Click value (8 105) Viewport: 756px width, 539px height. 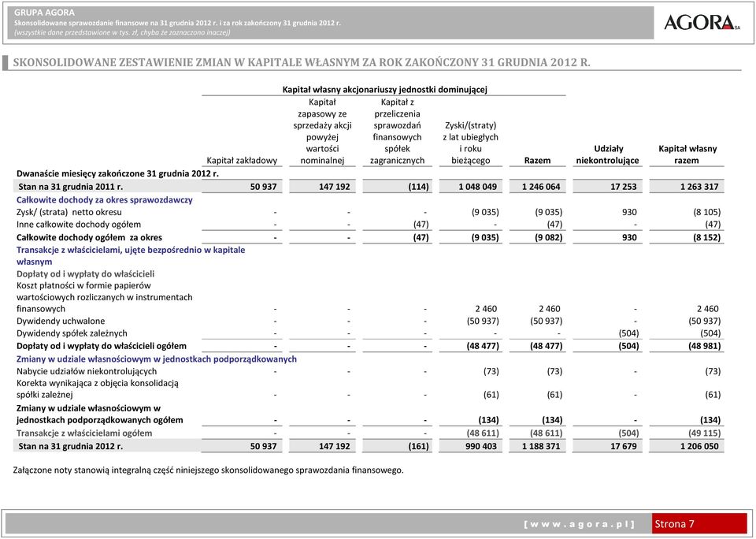tap(706, 212)
